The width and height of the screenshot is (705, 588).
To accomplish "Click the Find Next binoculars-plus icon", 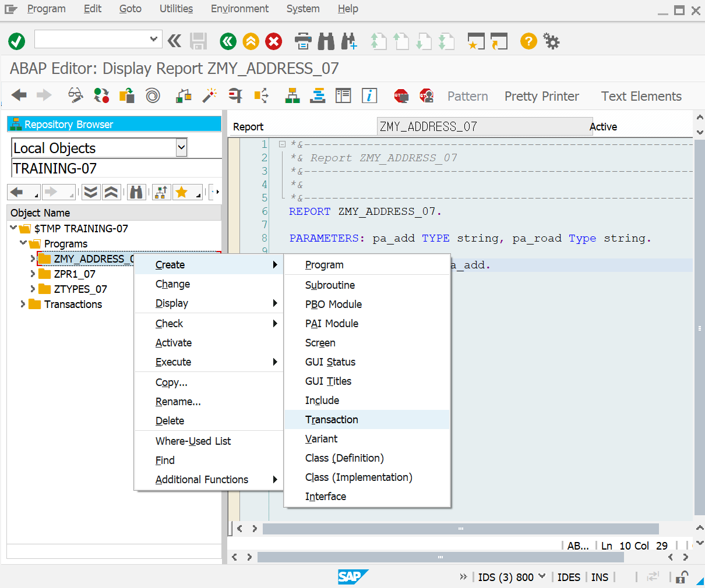I will [348, 41].
